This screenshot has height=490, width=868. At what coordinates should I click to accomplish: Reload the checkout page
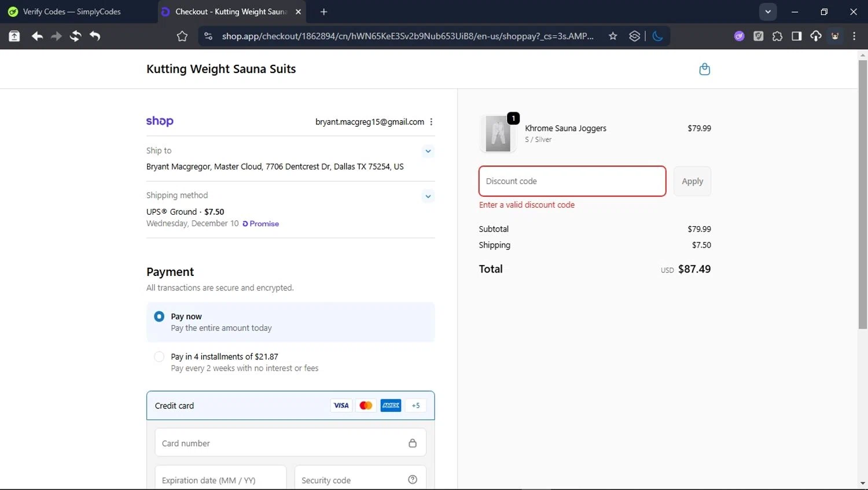tap(75, 36)
